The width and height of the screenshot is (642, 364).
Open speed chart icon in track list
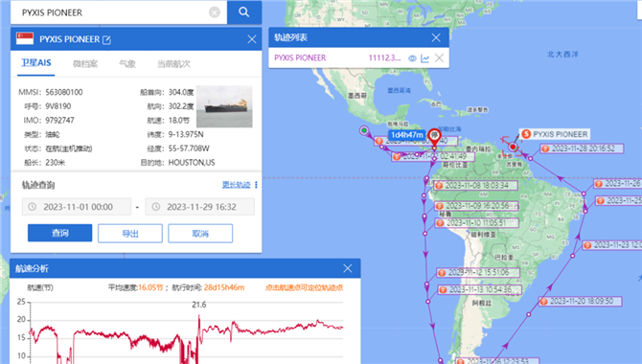[x=425, y=58]
